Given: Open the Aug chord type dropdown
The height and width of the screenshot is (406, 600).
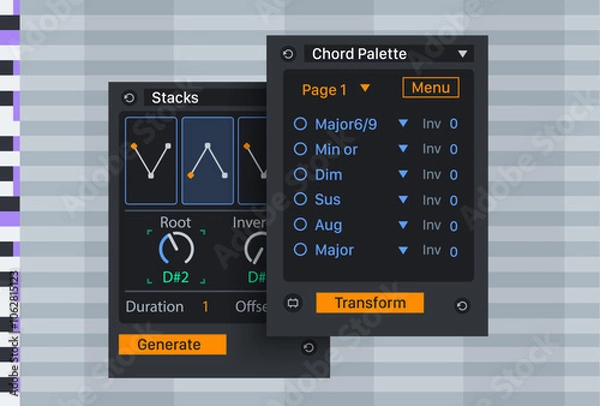Looking at the screenshot, I should [x=403, y=225].
